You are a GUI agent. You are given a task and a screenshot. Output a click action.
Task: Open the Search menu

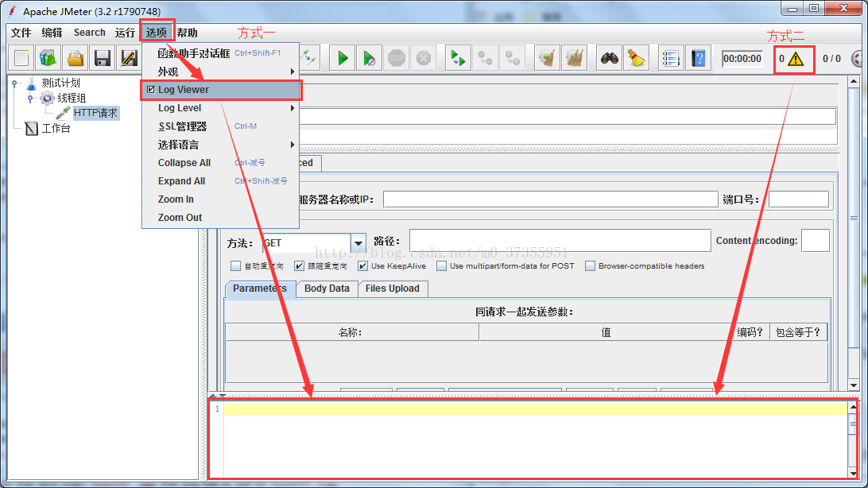pyautogui.click(x=90, y=33)
